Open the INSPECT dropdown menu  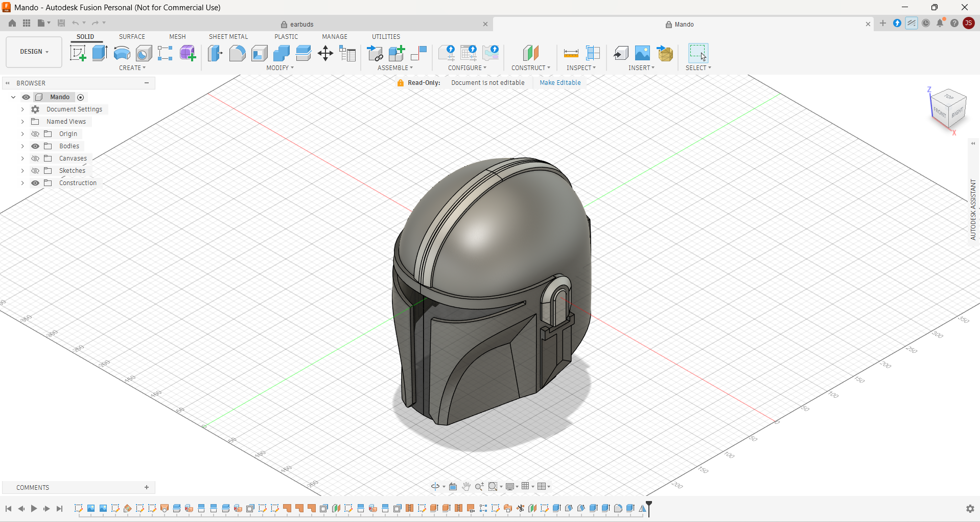[x=581, y=67]
